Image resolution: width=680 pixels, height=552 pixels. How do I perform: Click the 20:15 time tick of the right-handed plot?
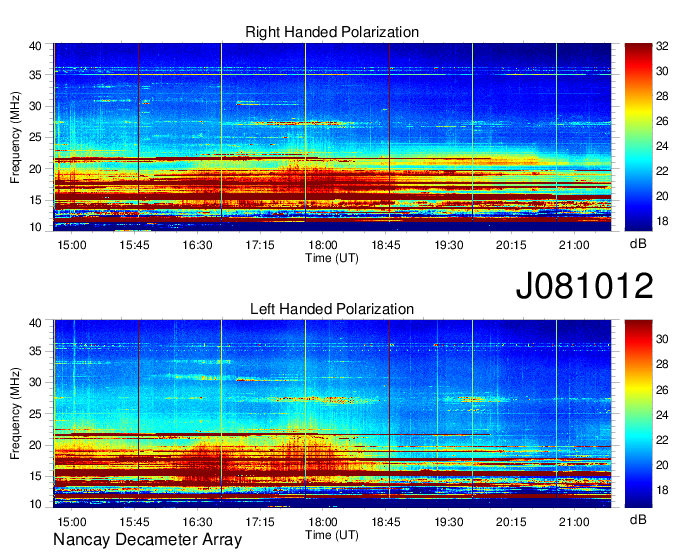(511, 245)
